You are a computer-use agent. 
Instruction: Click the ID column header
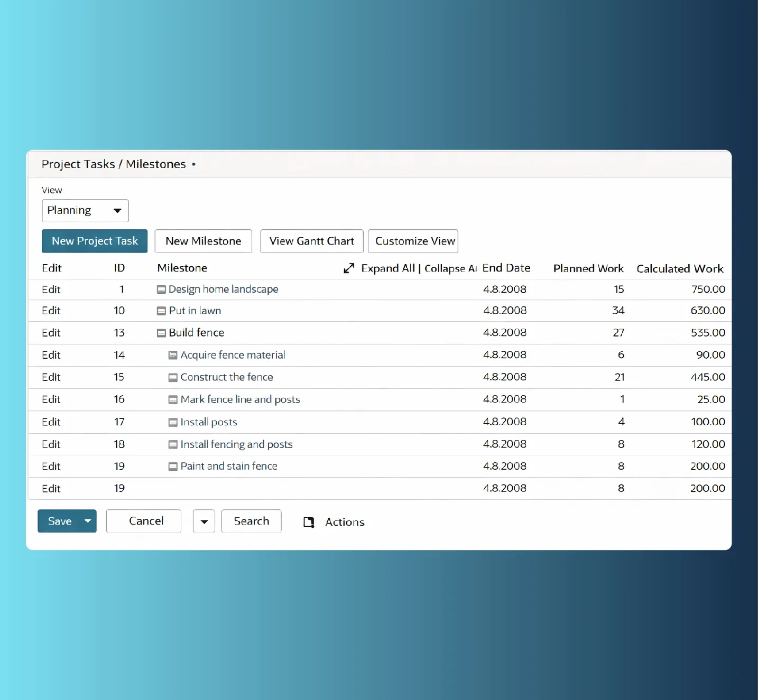click(119, 268)
